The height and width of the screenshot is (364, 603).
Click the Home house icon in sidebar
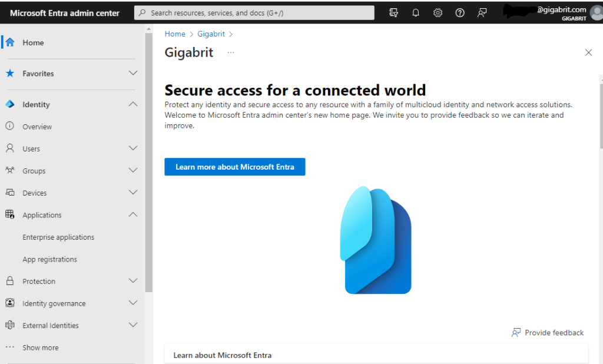10,42
